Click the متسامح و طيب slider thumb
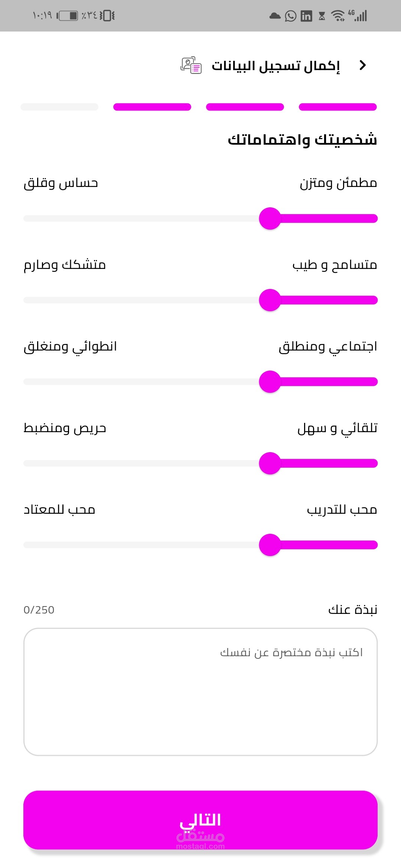This screenshot has height=868, width=401. 270,300
